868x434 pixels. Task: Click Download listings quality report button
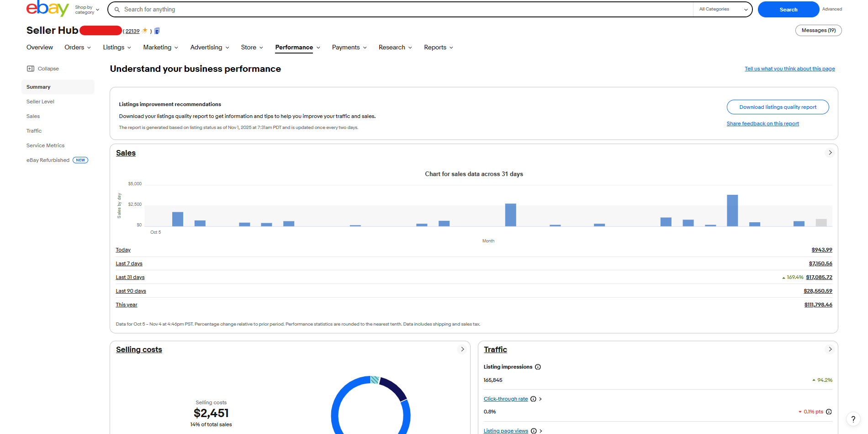[x=778, y=107]
